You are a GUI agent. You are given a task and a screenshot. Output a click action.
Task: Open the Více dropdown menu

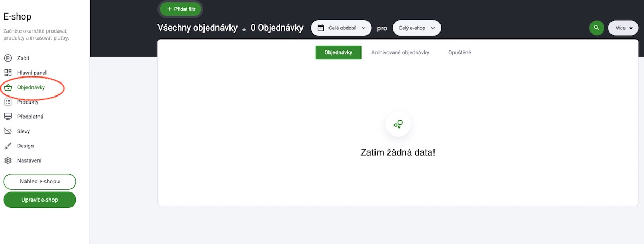pos(623,28)
